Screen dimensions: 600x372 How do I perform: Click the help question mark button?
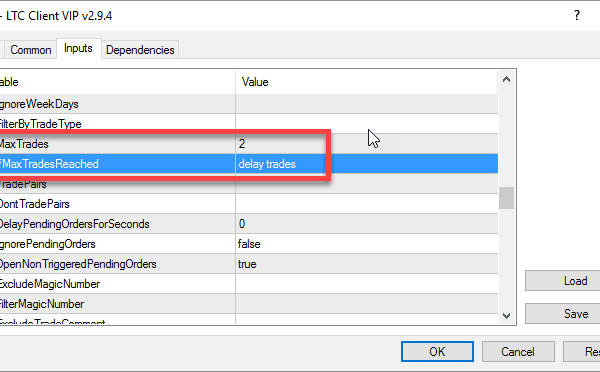[577, 15]
